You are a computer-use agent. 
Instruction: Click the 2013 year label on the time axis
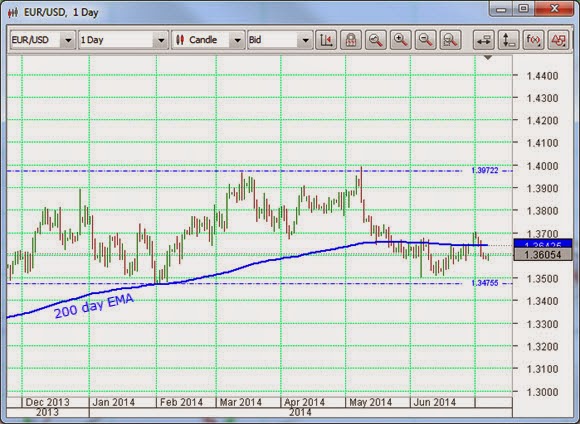pyautogui.click(x=47, y=412)
